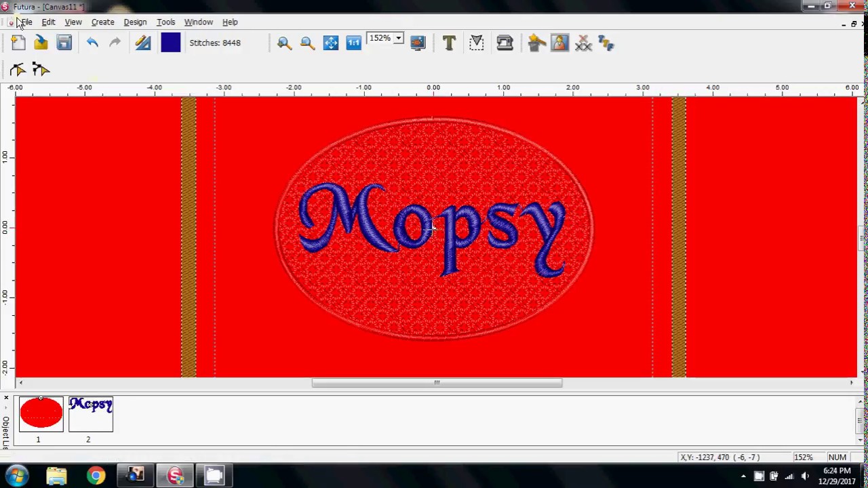This screenshot has width=868, height=488.
Task: Click the 152% zoom value field
Action: [380, 39]
